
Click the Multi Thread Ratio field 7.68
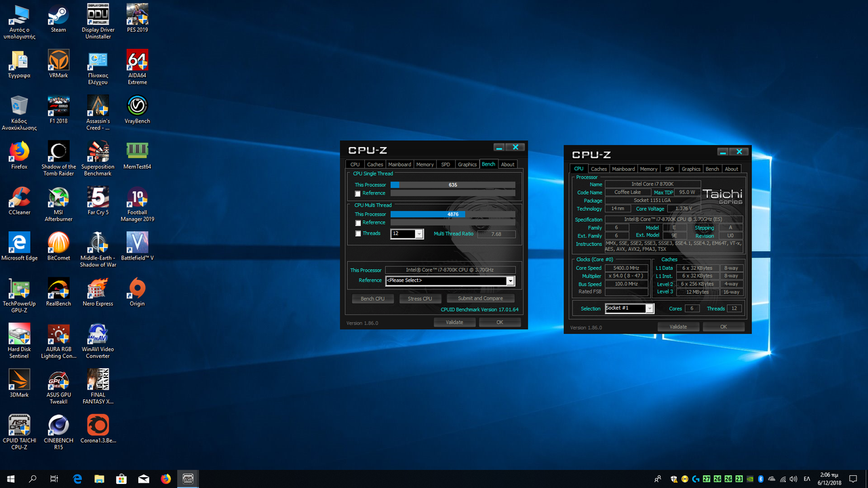(496, 235)
